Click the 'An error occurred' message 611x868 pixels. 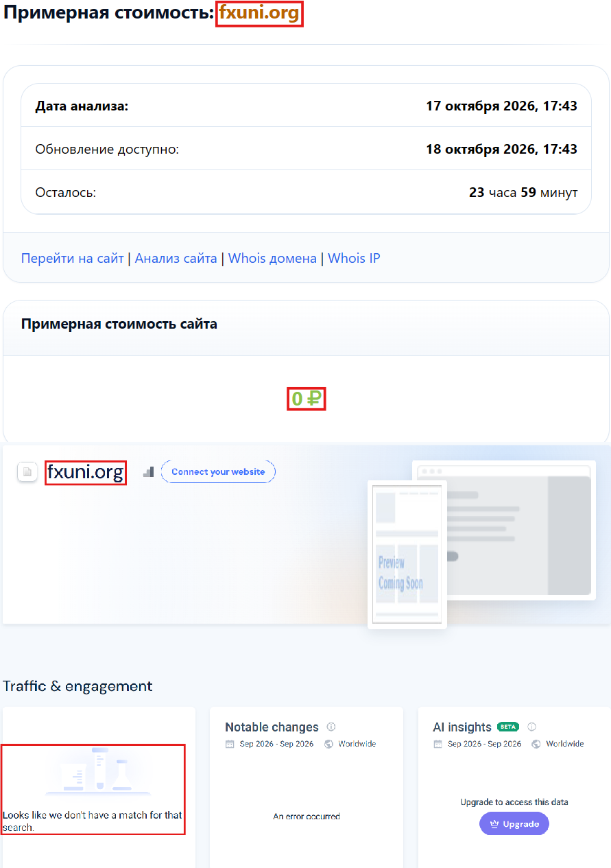tap(307, 817)
